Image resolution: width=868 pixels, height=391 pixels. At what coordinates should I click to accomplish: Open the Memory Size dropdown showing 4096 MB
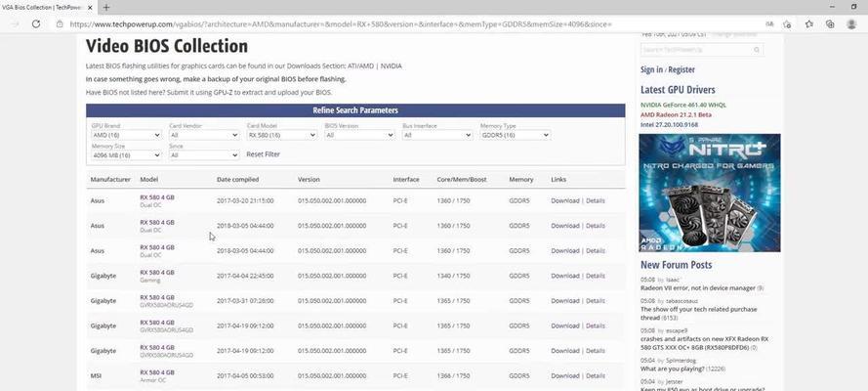(x=126, y=155)
